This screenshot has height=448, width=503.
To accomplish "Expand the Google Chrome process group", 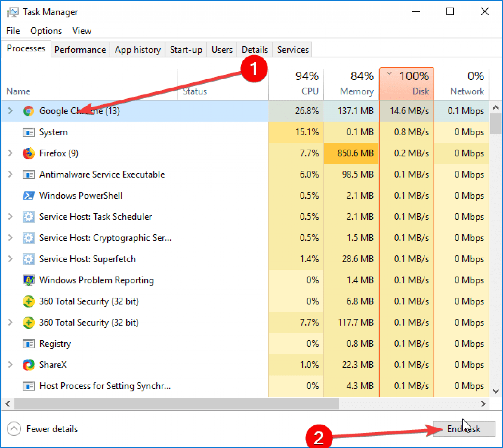I will pos(10,111).
